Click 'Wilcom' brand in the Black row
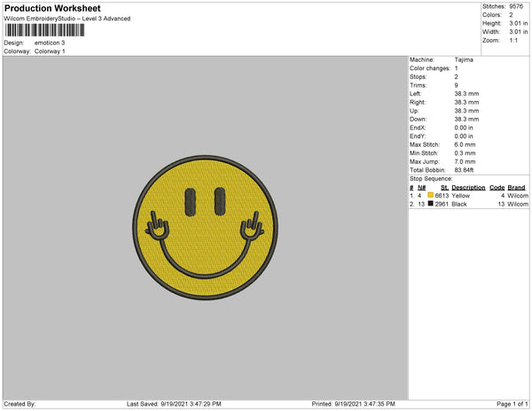Screen dimensions: 532x411 [x=518, y=204]
